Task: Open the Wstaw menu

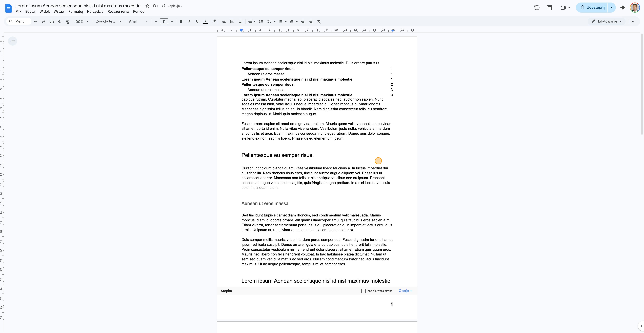Action: (x=59, y=11)
